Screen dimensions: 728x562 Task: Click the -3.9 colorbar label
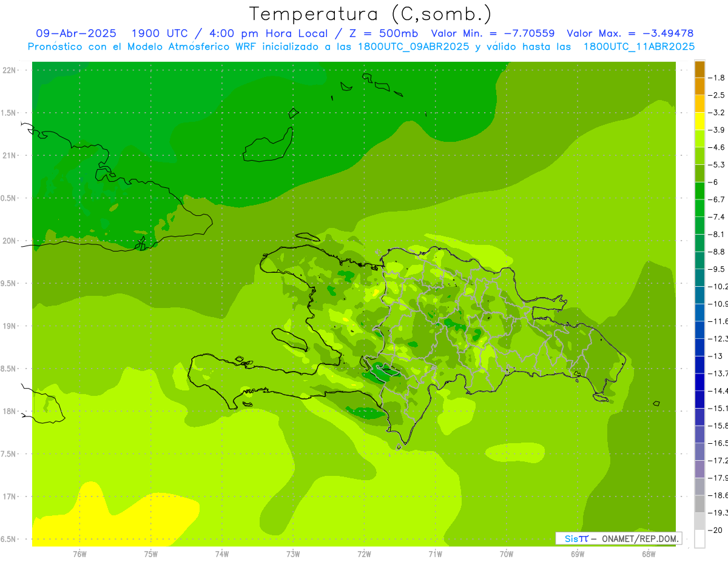(x=717, y=130)
